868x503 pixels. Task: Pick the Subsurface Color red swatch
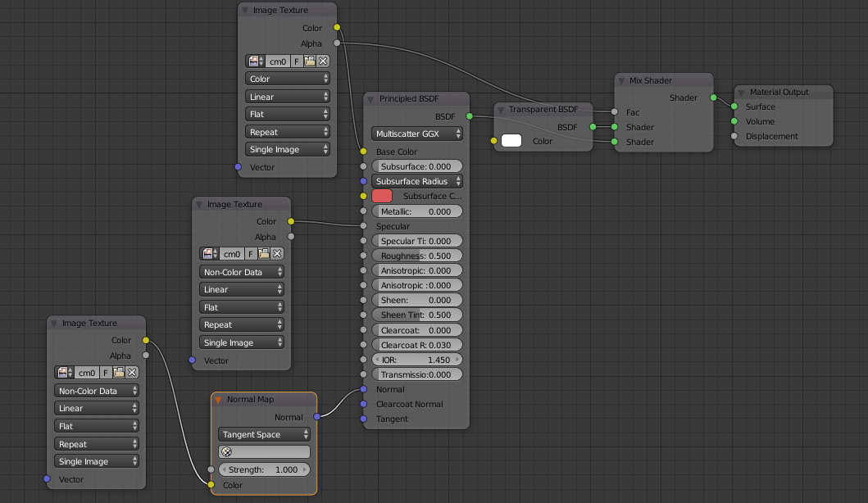pos(381,196)
